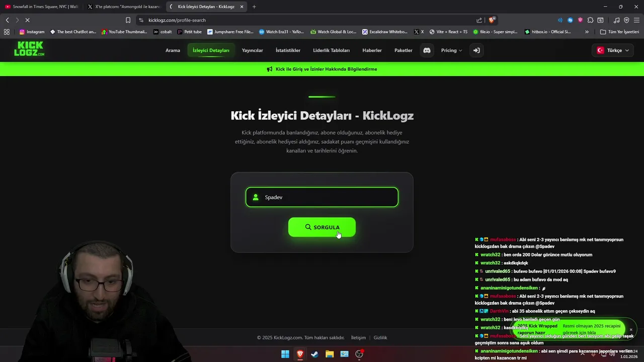644x362 pixels.
Task: Go back in browser history
Action: (7, 20)
